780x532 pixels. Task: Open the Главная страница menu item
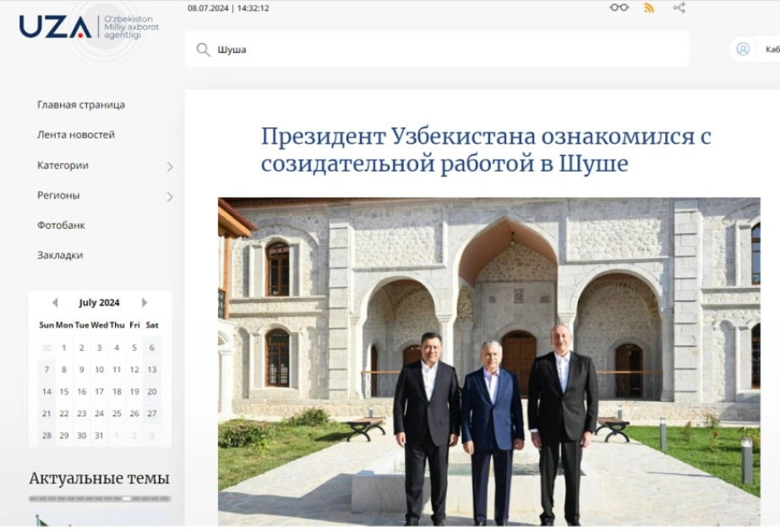coord(81,105)
